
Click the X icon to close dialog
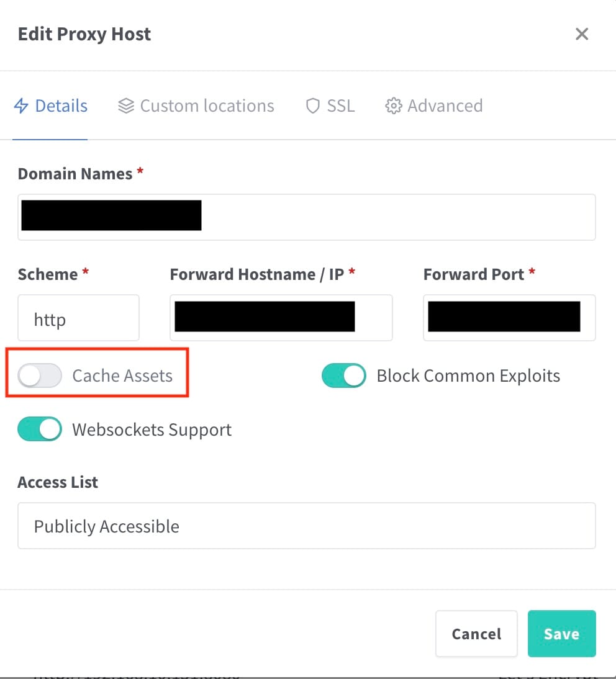582,34
